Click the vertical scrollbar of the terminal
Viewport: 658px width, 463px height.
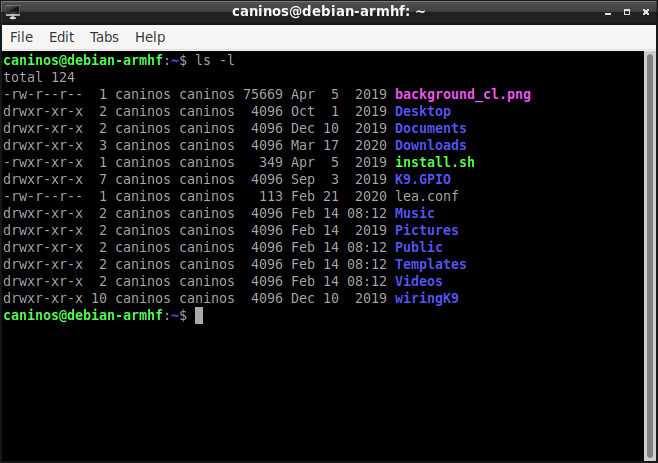click(650, 256)
